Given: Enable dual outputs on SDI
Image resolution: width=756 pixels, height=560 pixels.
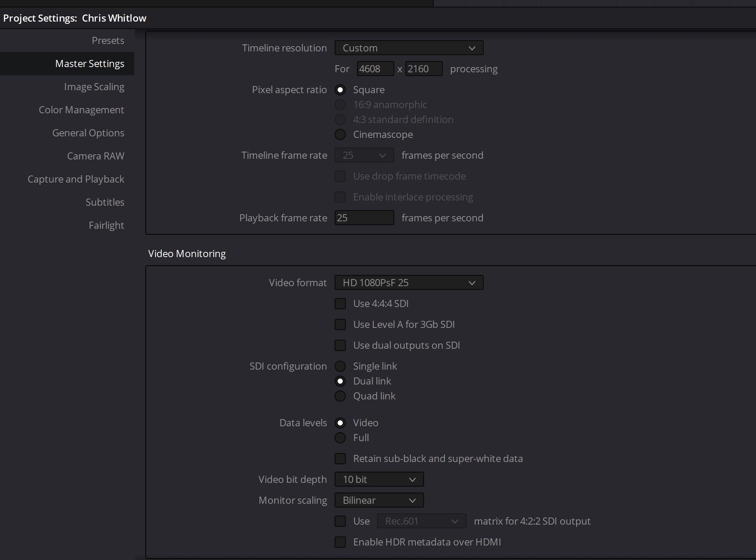Looking at the screenshot, I should click(340, 345).
